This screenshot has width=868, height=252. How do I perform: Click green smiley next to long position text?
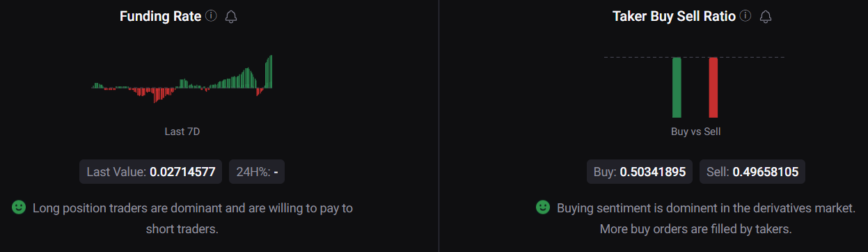pyautogui.click(x=19, y=207)
